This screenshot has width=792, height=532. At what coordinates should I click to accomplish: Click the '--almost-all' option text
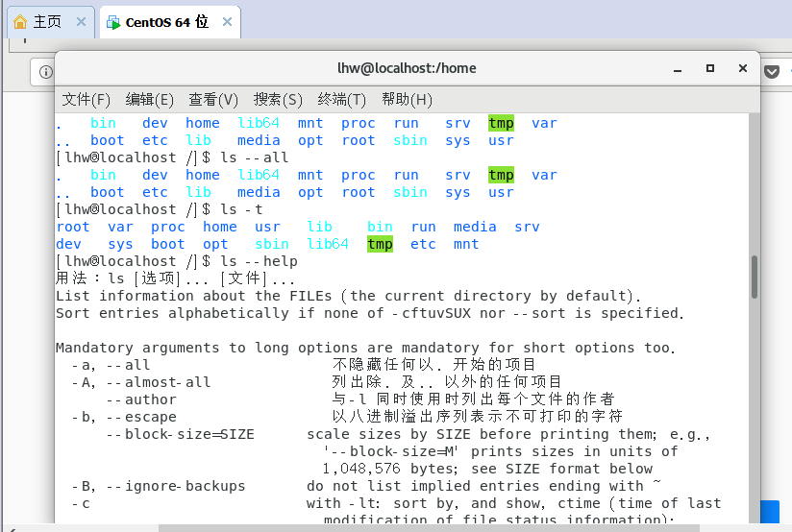point(159,382)
